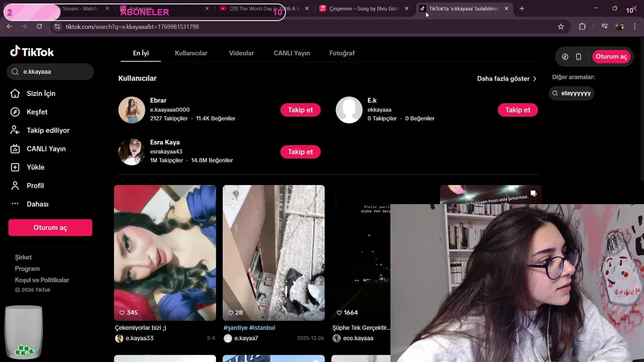
Task: Click username e.kaayaaa0000
Action: pos(170,110)
